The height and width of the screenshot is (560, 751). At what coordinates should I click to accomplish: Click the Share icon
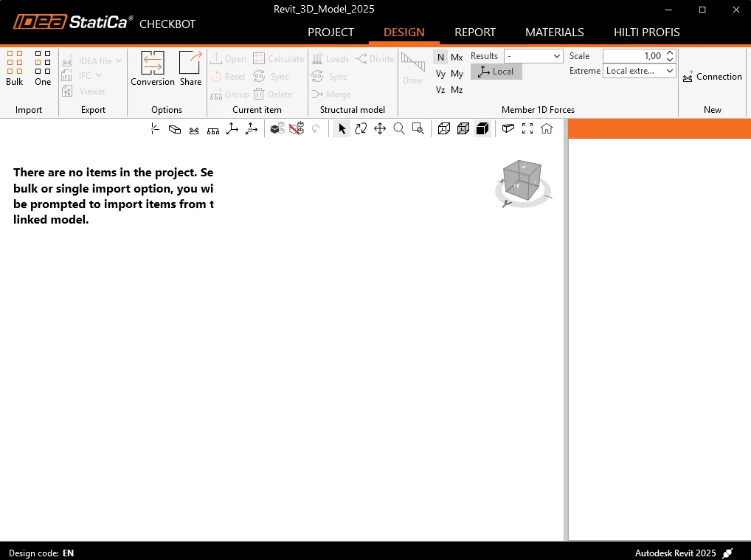(x=190, y=68)
